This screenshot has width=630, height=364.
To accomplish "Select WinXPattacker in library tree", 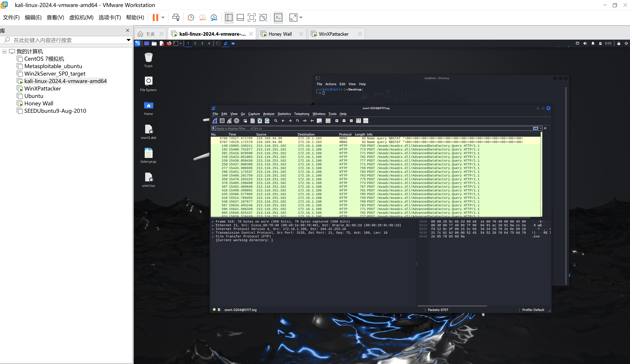I will [43, 89].
